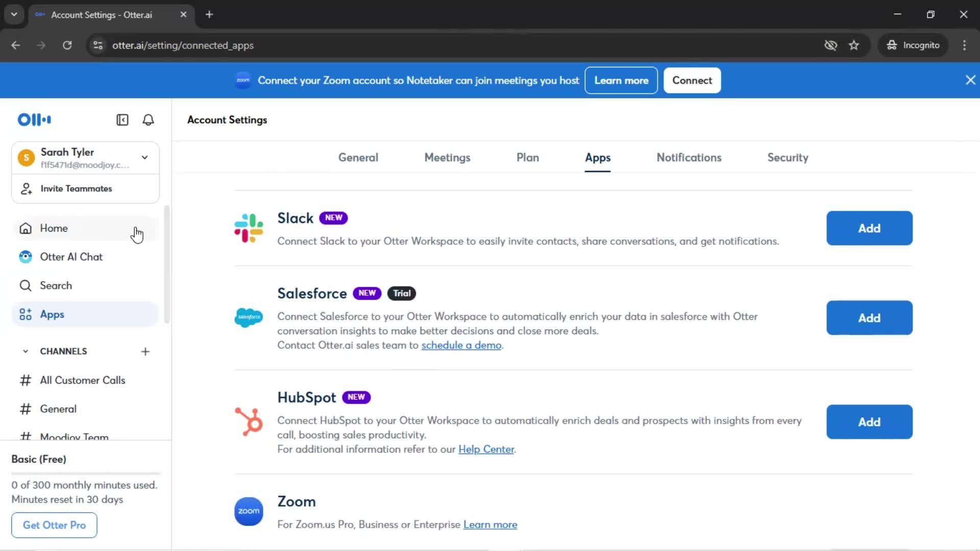The height and width of the screenshot is (551, 980).
Task: Click the Search magnifier icon
Action: point(26,286)
